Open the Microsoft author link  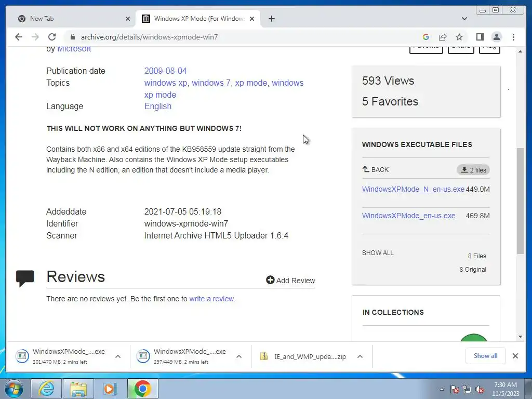74,48
